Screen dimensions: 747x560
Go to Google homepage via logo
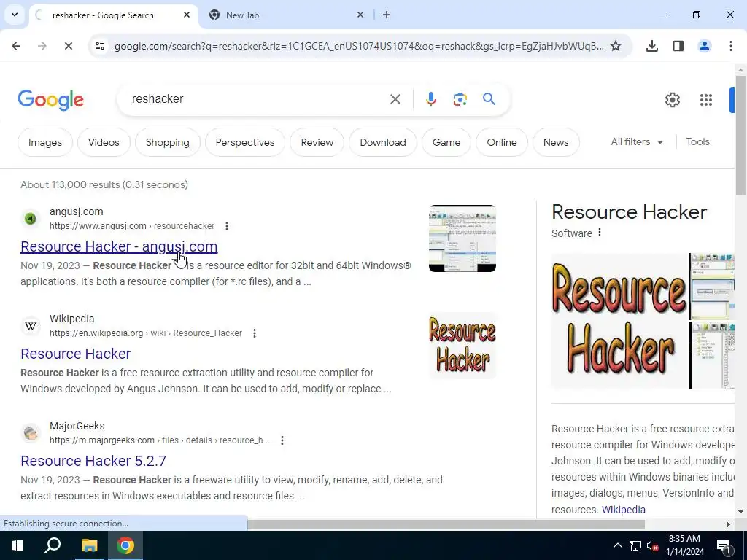[x=50, y=100]
